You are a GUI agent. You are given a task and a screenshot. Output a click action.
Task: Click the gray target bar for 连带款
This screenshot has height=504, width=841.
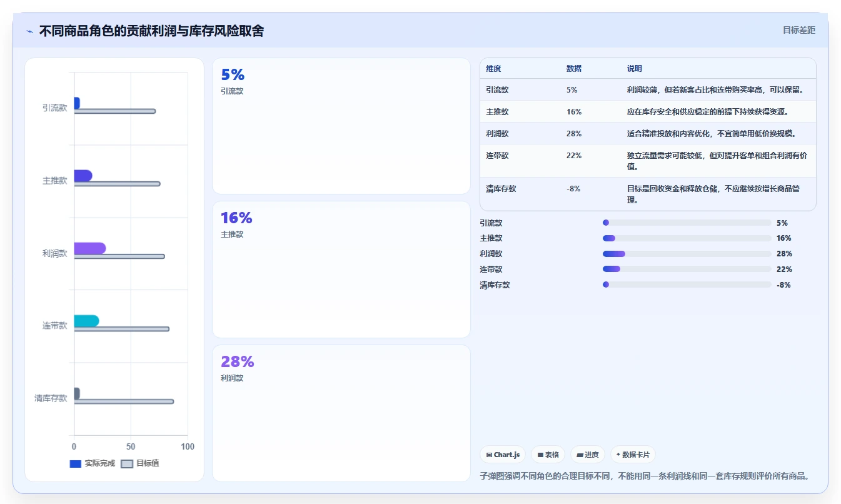122,329
